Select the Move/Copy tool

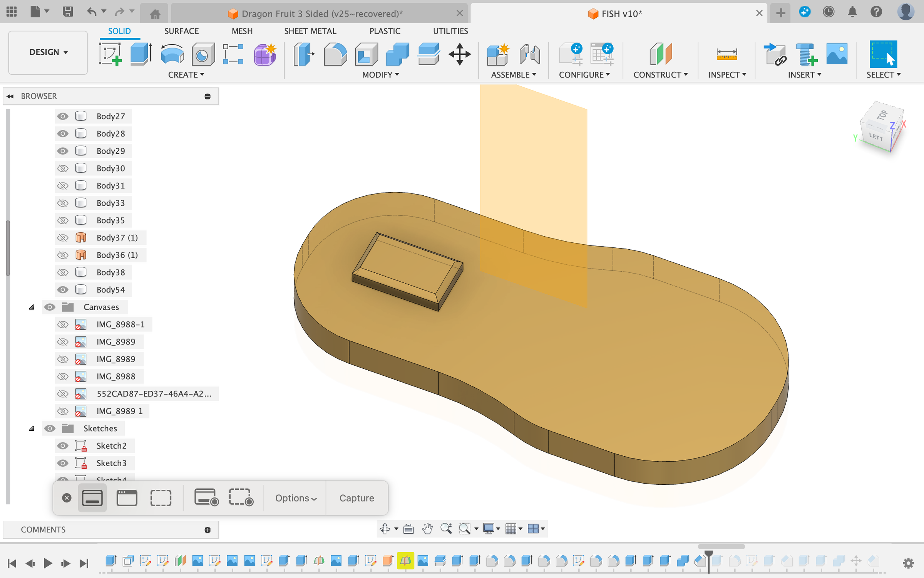(459, 55)
